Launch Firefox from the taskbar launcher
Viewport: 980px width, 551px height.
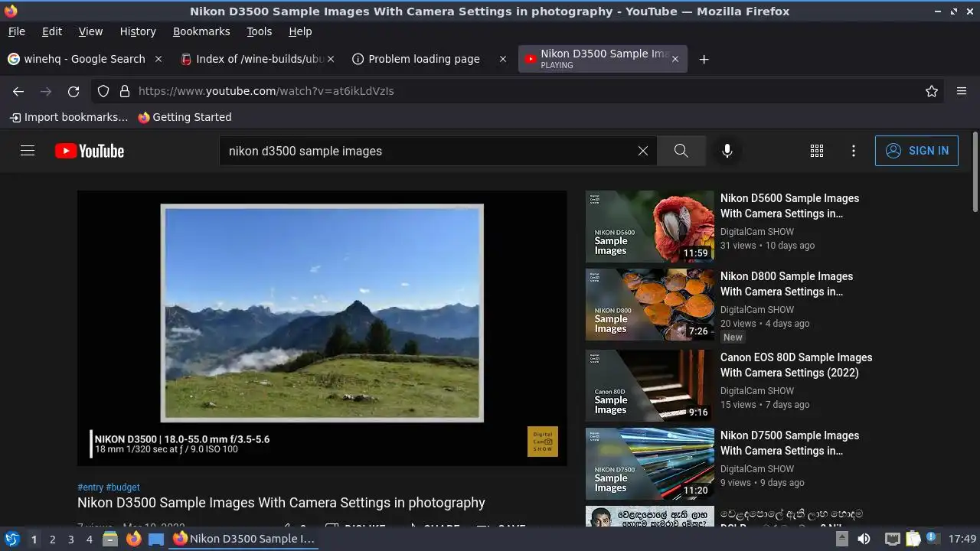coord(133,539)
